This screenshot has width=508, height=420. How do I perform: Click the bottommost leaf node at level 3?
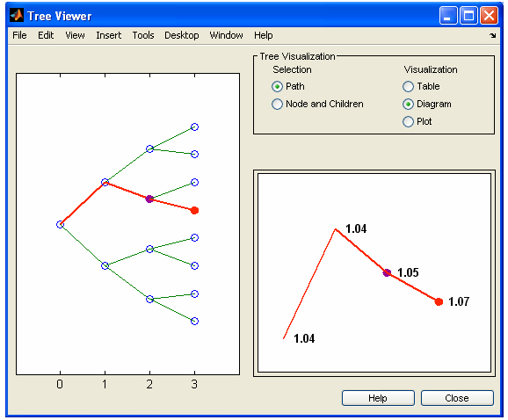(x=194, y=321)
